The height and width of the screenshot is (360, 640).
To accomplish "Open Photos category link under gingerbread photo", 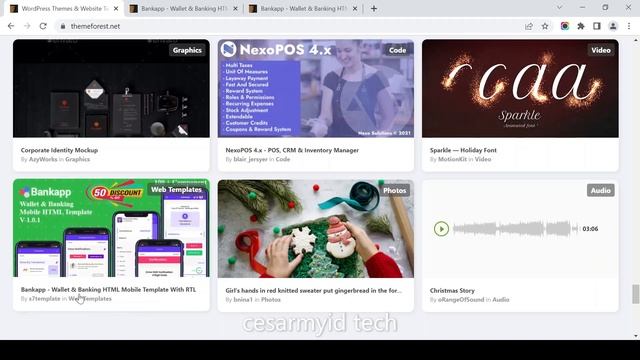I will 271,300.
